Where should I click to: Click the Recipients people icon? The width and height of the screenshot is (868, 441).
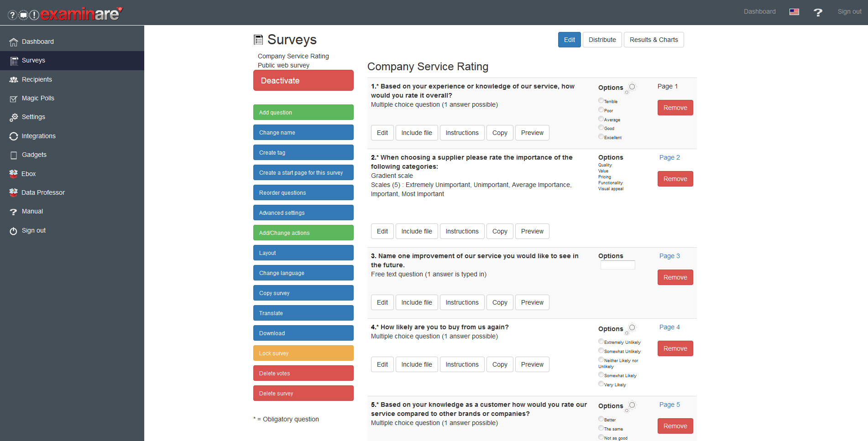click(x=14, y=80)
